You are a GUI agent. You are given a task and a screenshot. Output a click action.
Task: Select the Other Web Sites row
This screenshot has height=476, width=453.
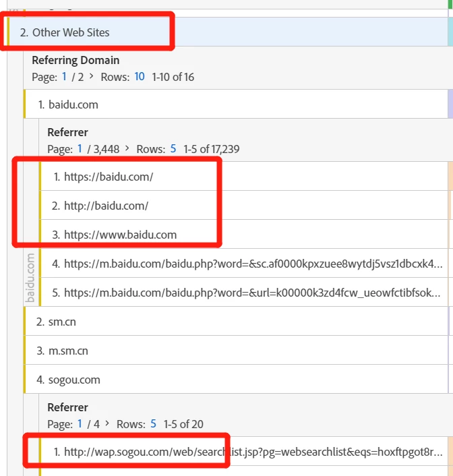coord(227,32)
